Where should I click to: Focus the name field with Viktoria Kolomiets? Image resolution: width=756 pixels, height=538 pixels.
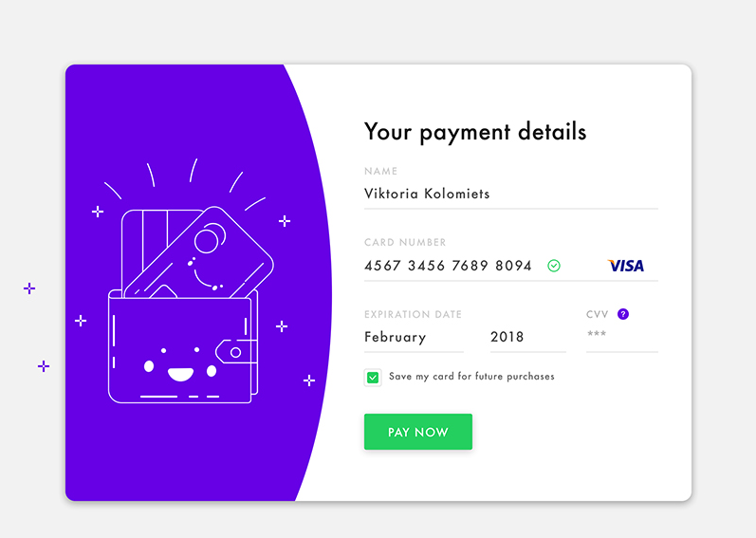tap(511, 195)
